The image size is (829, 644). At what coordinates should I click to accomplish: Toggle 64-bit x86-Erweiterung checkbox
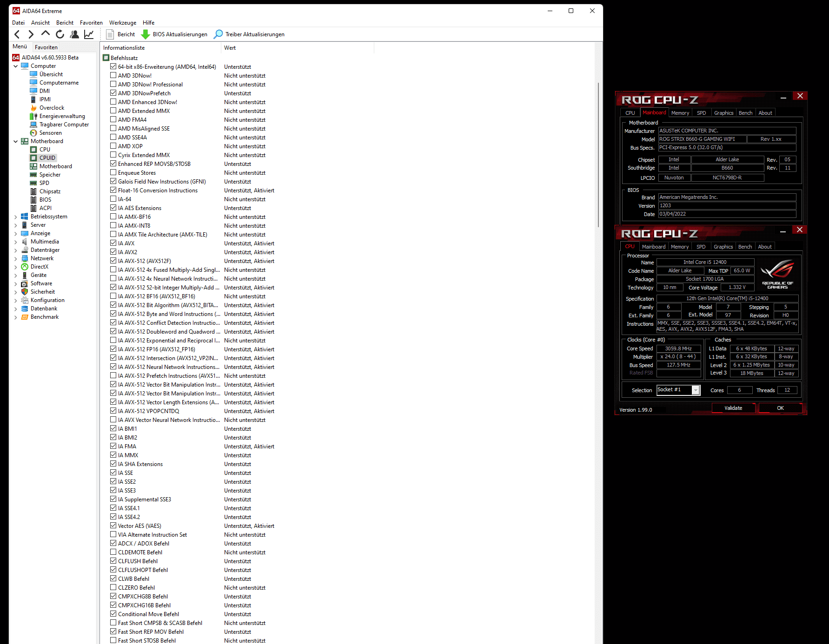113,66
